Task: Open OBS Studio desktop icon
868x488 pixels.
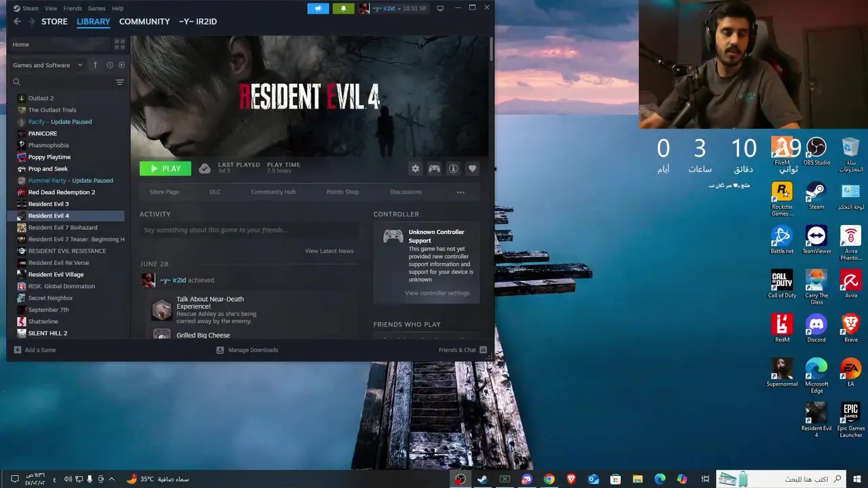Action: [x=816, y=151]
